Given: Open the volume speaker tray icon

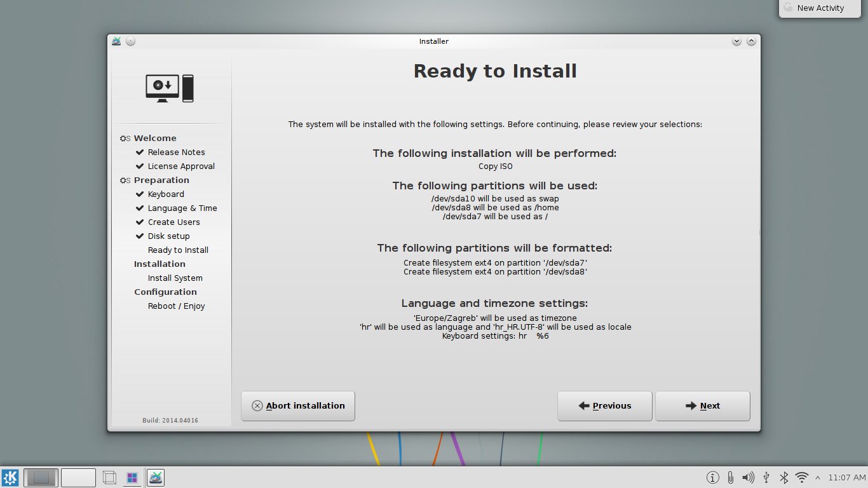Looking at the screenshot, I should click(749, 477).
